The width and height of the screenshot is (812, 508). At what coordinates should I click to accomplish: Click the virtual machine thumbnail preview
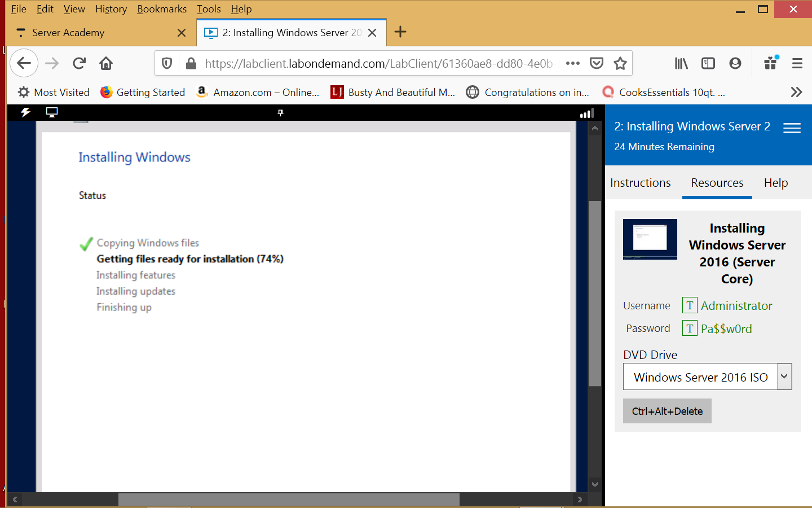pos(650,239)
